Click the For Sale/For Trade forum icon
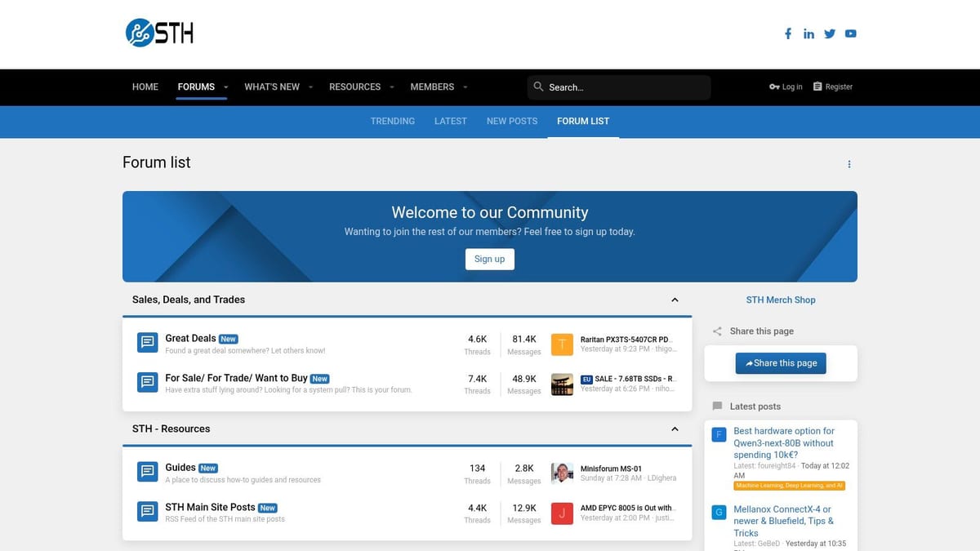This screenshot has height=551, width=980. coord(148,382)
